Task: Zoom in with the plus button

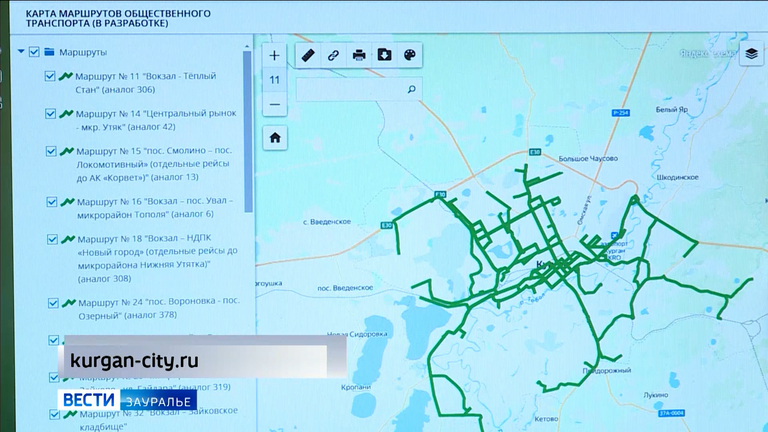Action: [x=275, y=56]
